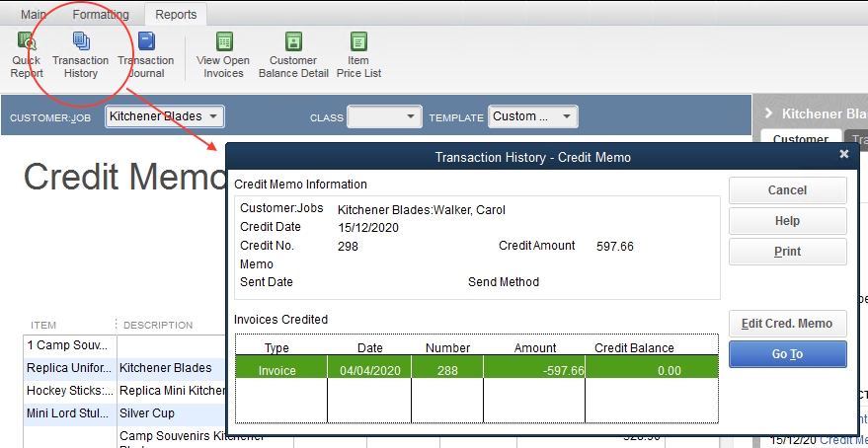Click the Credit Memo link in side panel

tap(843, 440)
